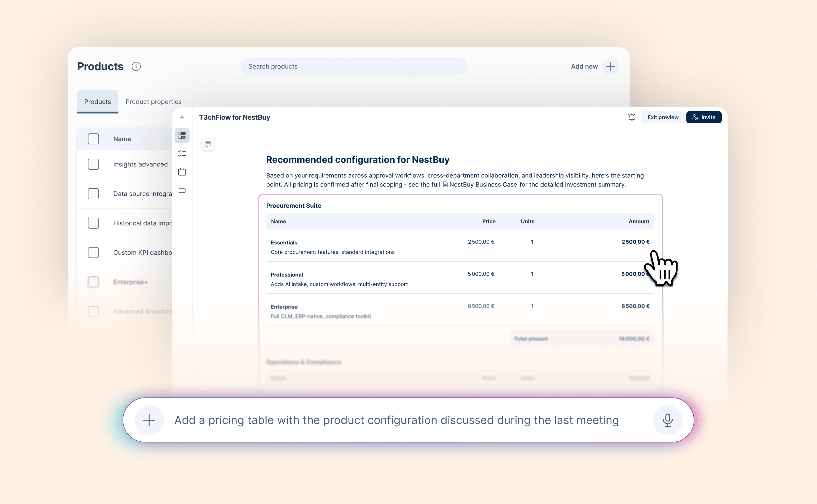Check the Data source integration checkbox
Viewport: 817px width, 504px height.
(93, 194)
